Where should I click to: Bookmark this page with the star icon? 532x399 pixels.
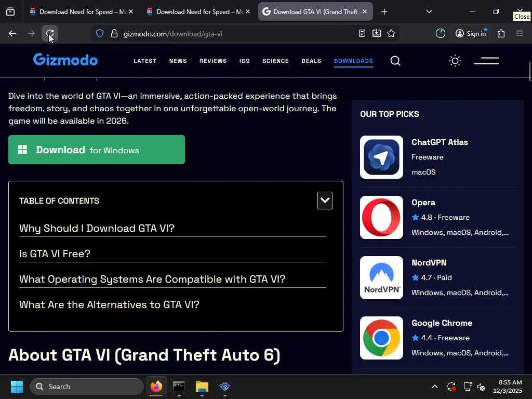pyautogui.click(x=391, y=33)
